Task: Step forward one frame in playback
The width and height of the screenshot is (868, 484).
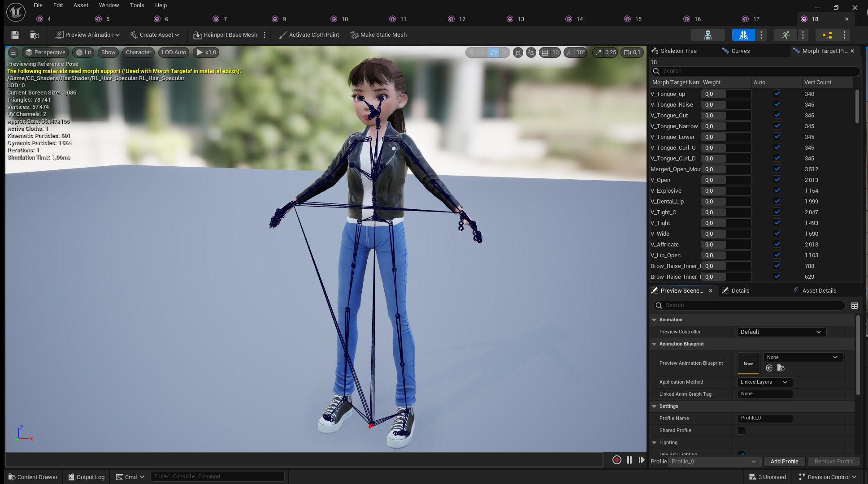Action: point(642,460)
